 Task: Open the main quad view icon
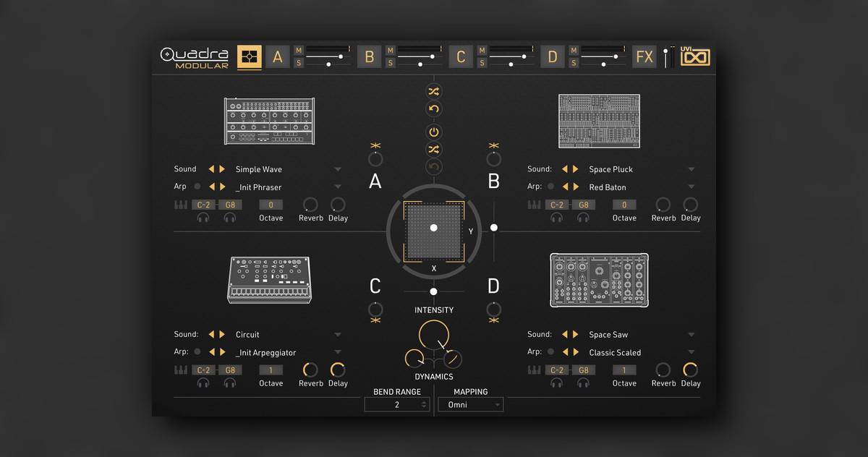250,56
